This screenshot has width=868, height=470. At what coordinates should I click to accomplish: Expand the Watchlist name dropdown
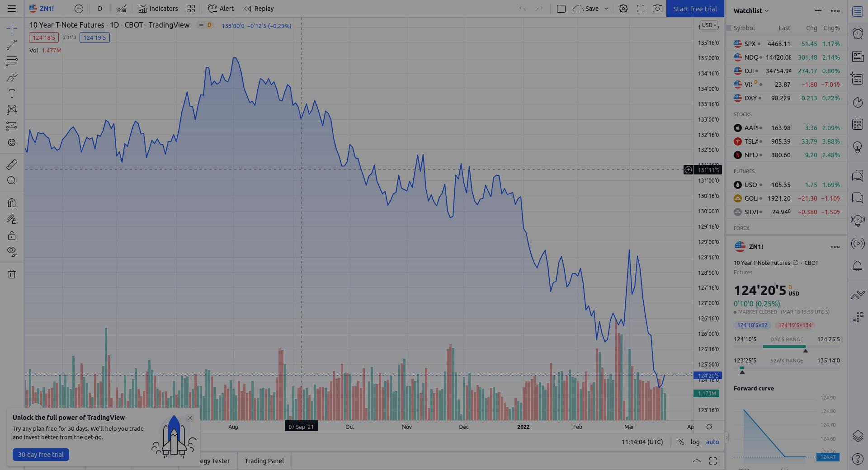pyautogui.click(x=751, y=10)
